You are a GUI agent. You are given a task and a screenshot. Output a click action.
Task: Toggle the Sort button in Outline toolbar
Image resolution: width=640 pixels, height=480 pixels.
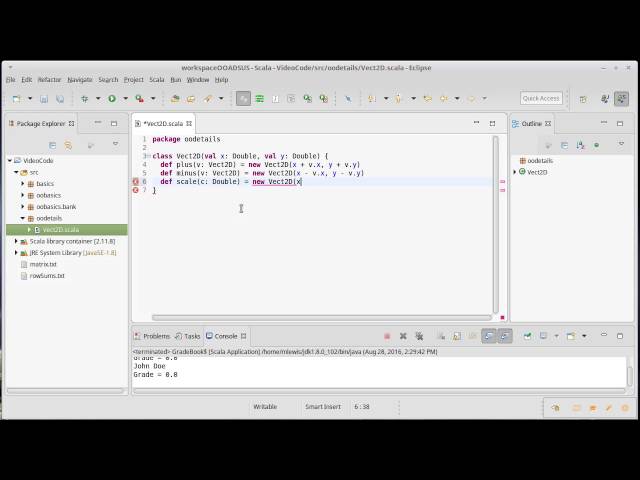point(580,145)
